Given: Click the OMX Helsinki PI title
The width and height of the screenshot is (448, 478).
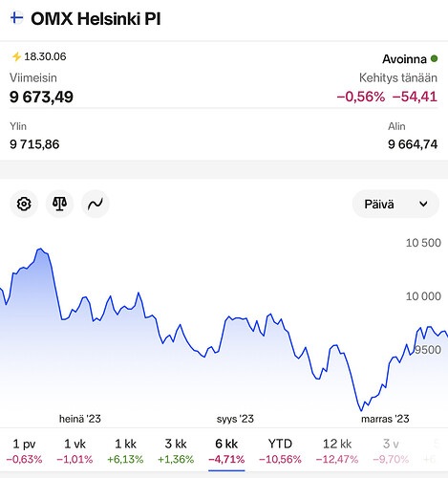Looking at the screenshot, I should [x=96, y=18].
